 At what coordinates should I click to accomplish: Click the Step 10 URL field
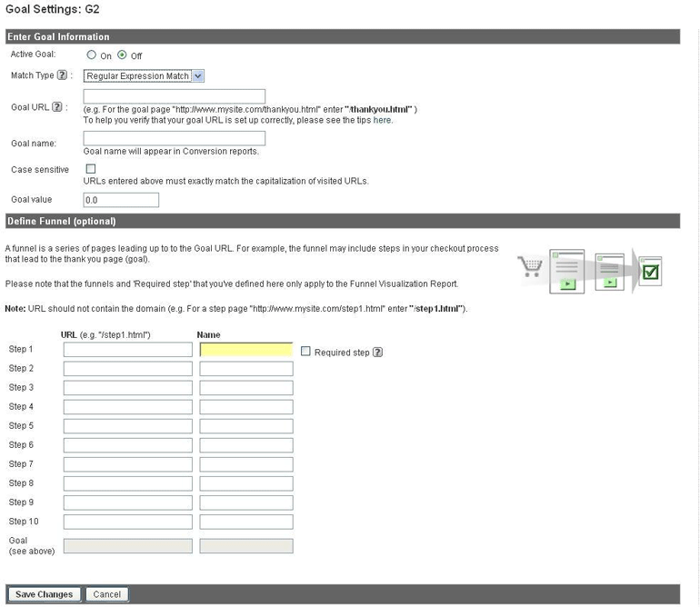point(127,522)
